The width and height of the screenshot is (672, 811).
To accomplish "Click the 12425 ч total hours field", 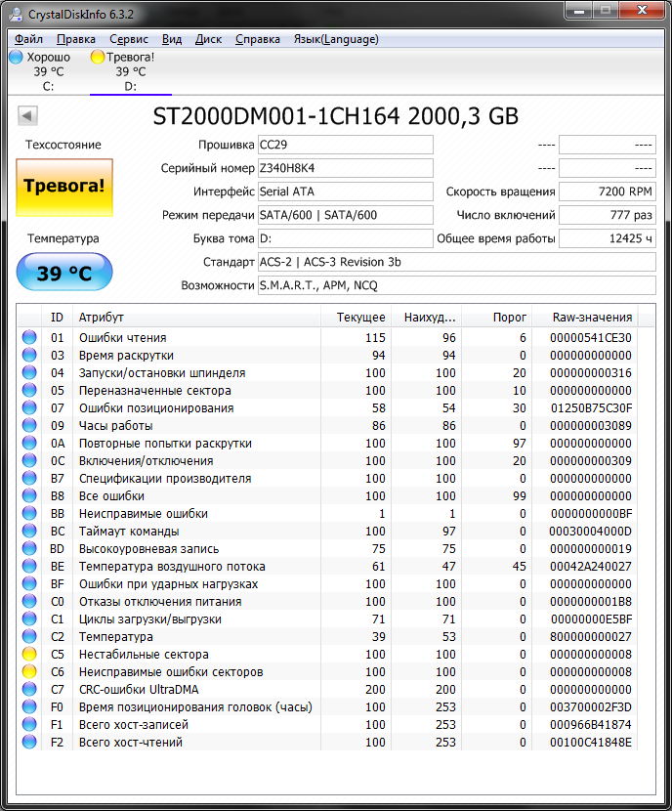I will 608,238.
